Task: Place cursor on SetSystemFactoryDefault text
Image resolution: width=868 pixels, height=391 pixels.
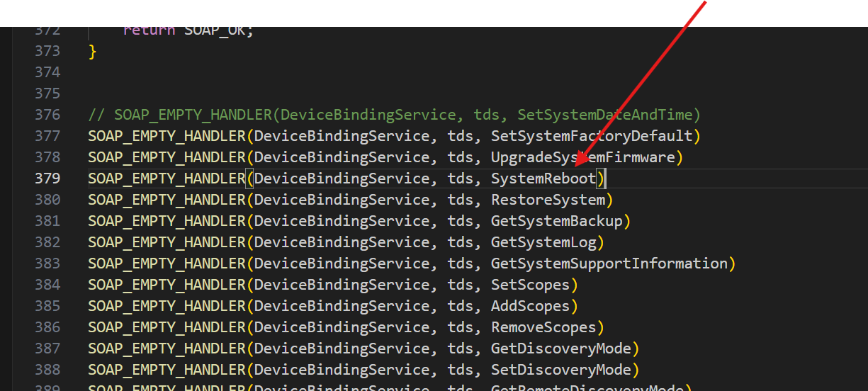Action: (x=591, y=136)
